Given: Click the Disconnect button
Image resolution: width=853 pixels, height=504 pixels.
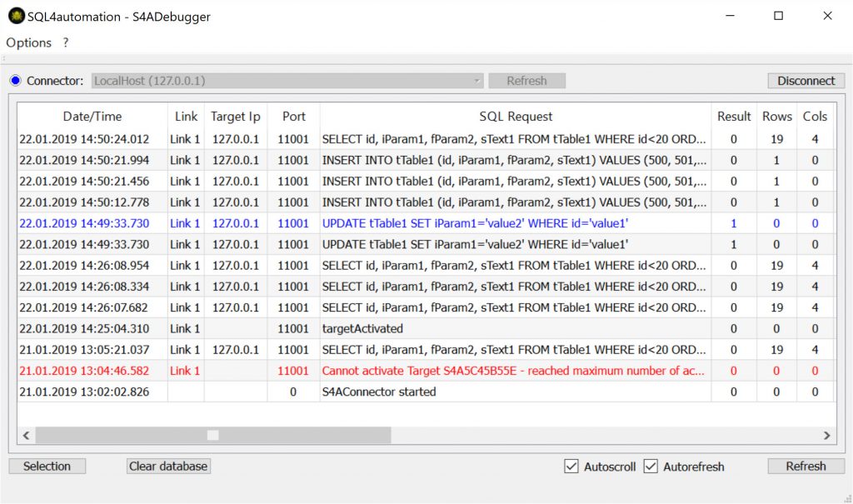Looking at the screenshot, I should pos(805,80).
